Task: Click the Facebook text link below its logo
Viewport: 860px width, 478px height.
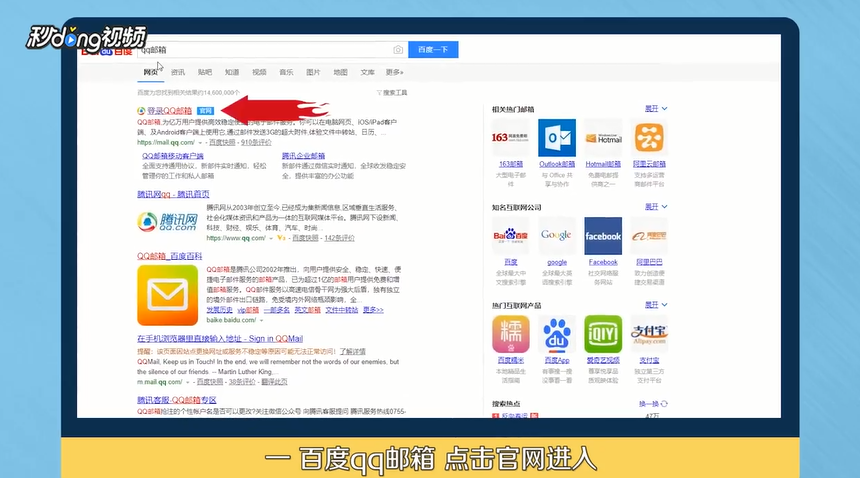Action: tap(603, 263)
